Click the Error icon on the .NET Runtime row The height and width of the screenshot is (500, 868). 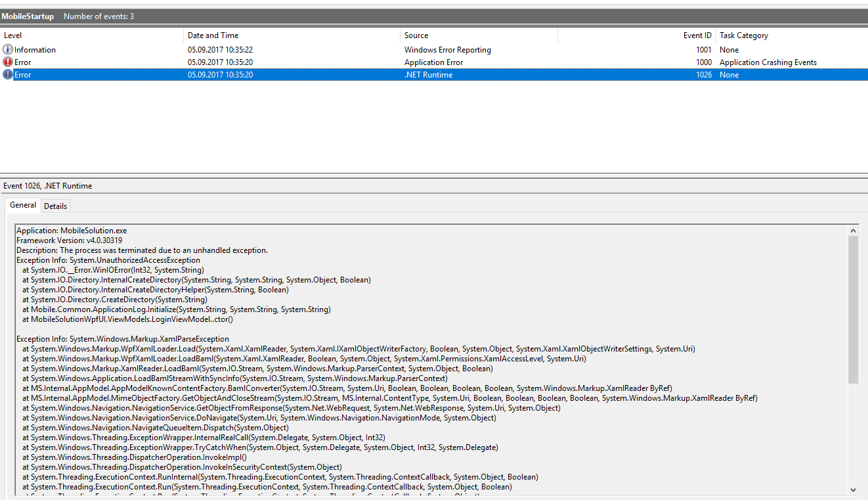[x=8, y=74]
